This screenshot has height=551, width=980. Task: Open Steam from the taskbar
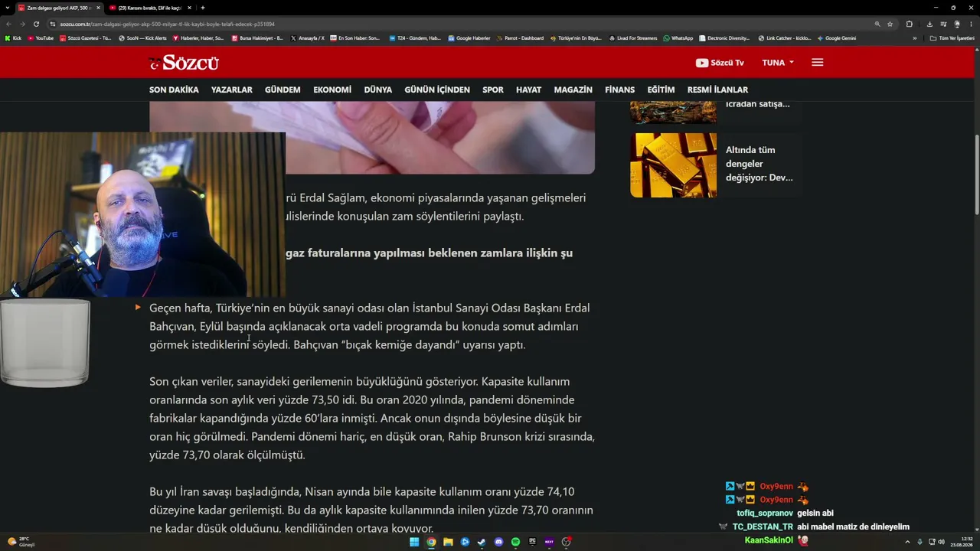point(482,542)
